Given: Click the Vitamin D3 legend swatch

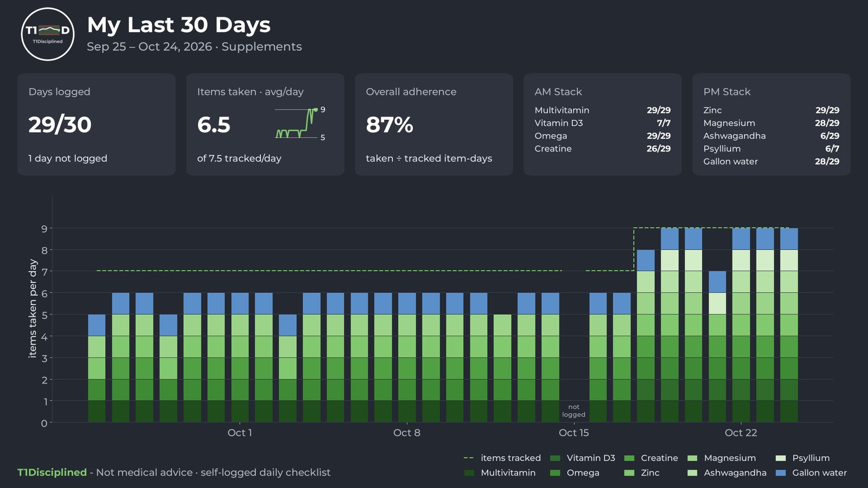Looking at the screenshot, I should click(x=555, y=458).
